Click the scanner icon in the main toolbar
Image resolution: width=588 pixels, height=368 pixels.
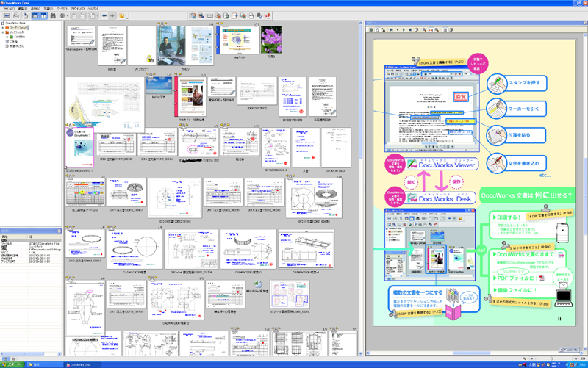(x=7, y=15)
